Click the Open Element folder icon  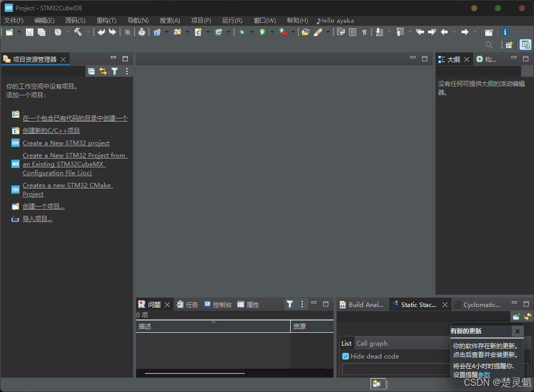click(306, 32)
